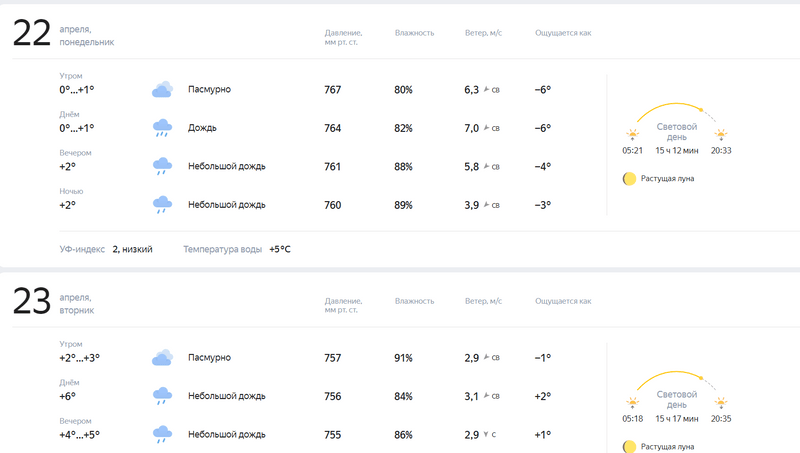Click the daylight duration "15 ч 12 мин"
This screenshot has width=800, height=453.
click(676, 150)
